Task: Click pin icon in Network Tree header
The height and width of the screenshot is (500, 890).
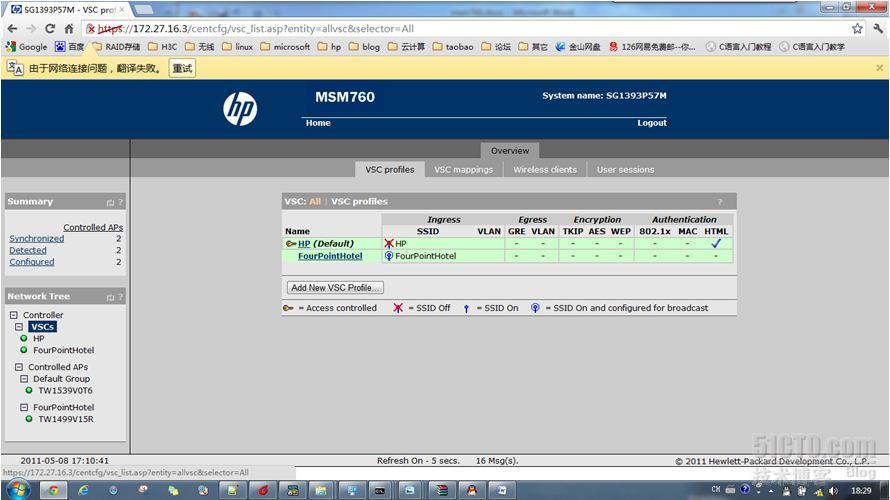Action: pos(110,297)
